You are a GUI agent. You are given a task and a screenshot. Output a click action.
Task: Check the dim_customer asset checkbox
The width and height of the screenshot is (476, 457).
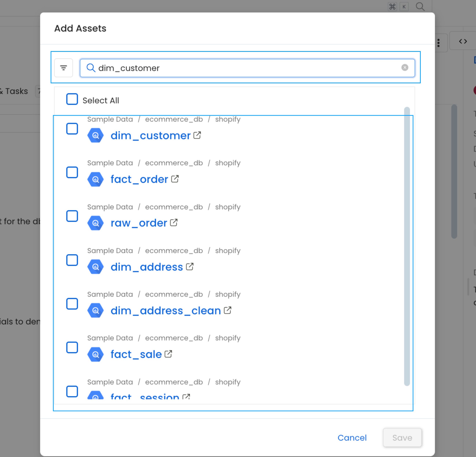click(x=72, y=129)
